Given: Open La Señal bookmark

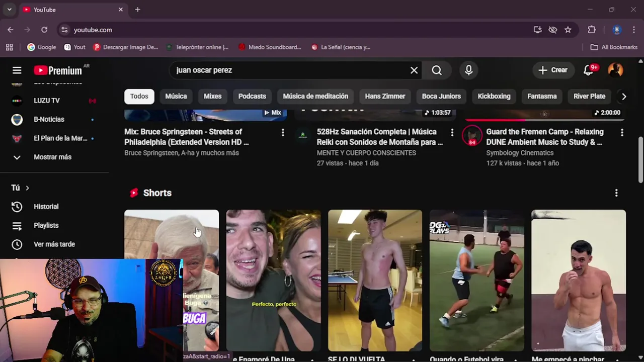Looking at the screenshot, I should [x=341, y=47].
